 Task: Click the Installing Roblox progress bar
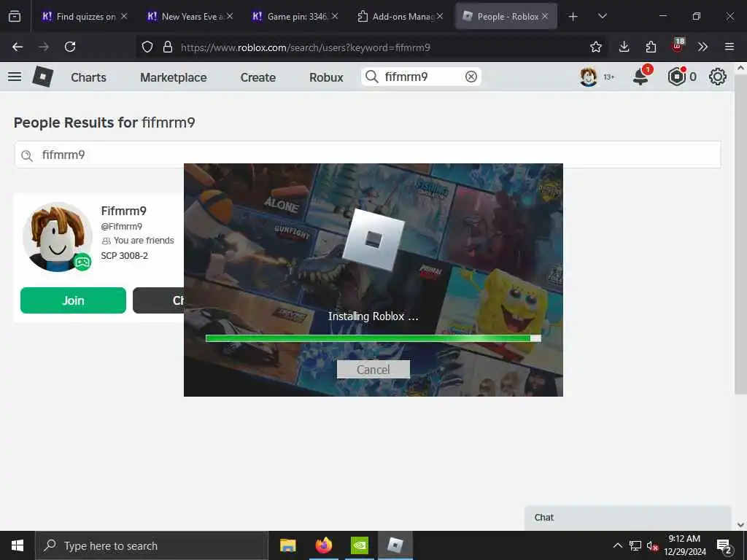pyautogui.click(x=373, y=338)
